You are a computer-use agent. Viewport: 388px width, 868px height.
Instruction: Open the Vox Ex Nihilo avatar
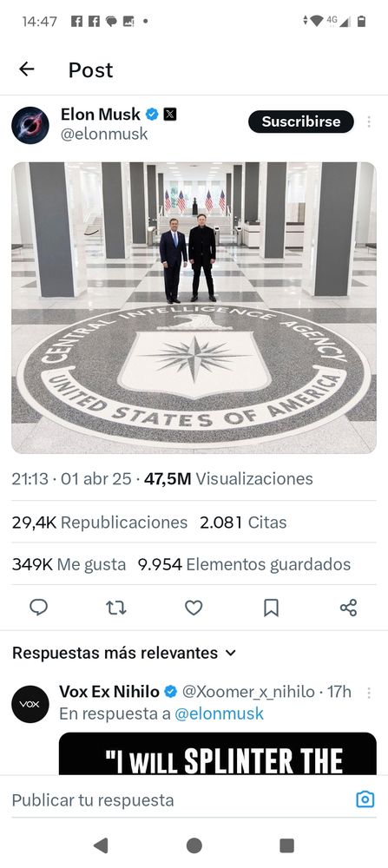tap(30, 704)
